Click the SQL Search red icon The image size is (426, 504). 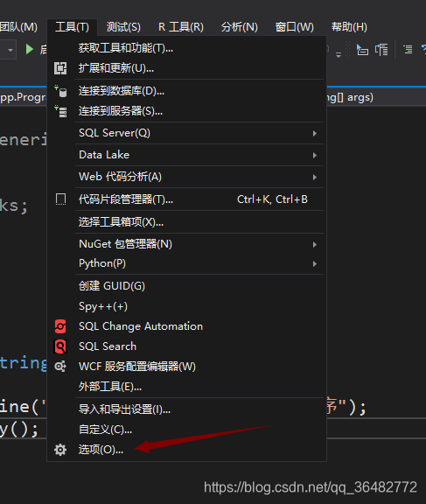pyautogui.click(x=60, y=346)
